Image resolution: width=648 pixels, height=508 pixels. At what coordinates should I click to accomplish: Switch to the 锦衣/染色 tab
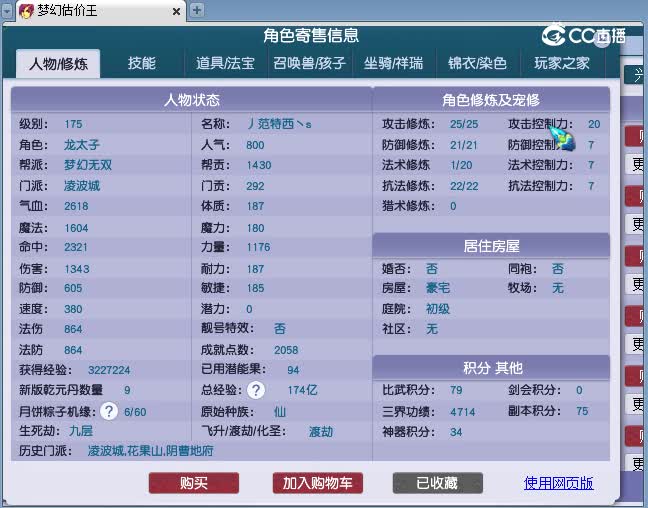pyautogui.click(x=477, y=63)
